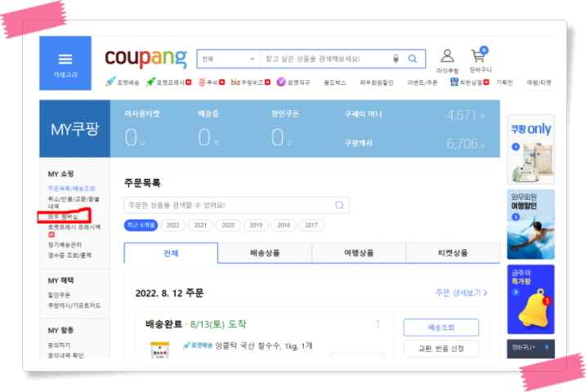This screenshot has height=392, width=586.
Task: Open 와우회원할인 link
Action: [x=376, y=82]
